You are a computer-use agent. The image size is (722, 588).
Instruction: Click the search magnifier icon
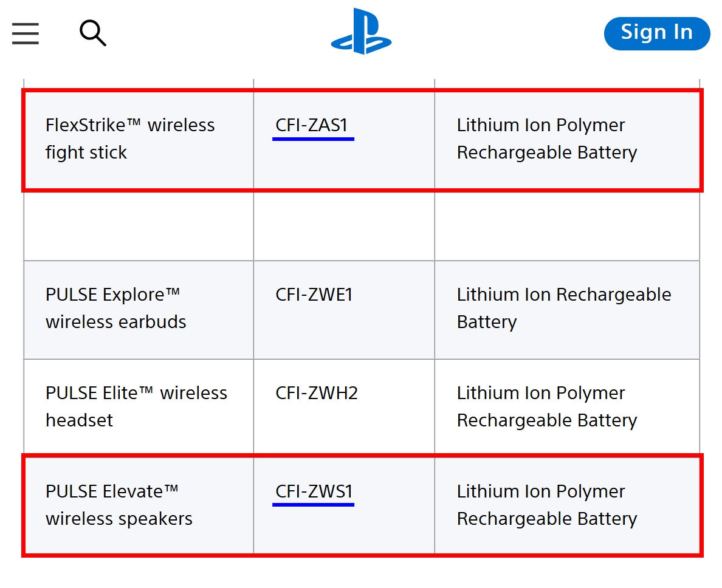(93, 33)
